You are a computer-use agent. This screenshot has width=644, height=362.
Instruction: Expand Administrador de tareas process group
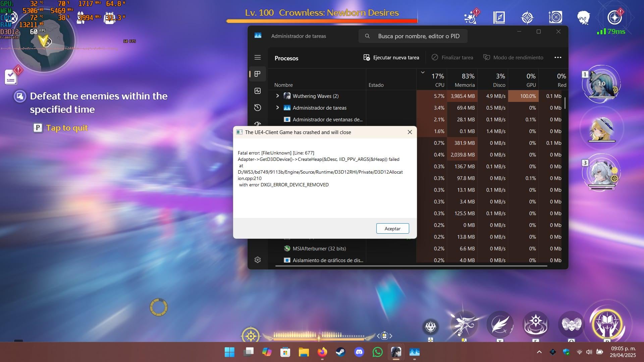point(277,108)
